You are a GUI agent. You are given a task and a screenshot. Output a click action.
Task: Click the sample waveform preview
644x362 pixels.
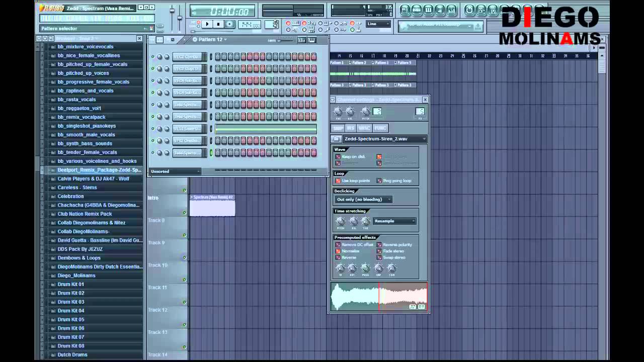click(x=378, y=297)
